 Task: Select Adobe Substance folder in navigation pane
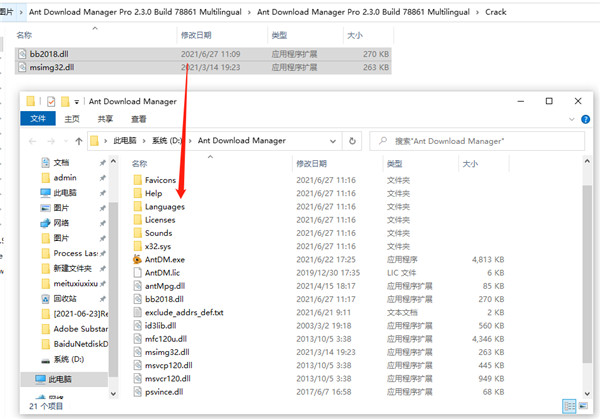pos(80,329)
